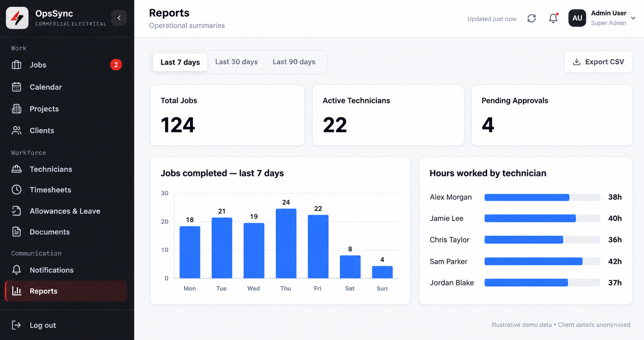
Task: Click the Reports bar chart icon
Action: (x=17, y=291)
